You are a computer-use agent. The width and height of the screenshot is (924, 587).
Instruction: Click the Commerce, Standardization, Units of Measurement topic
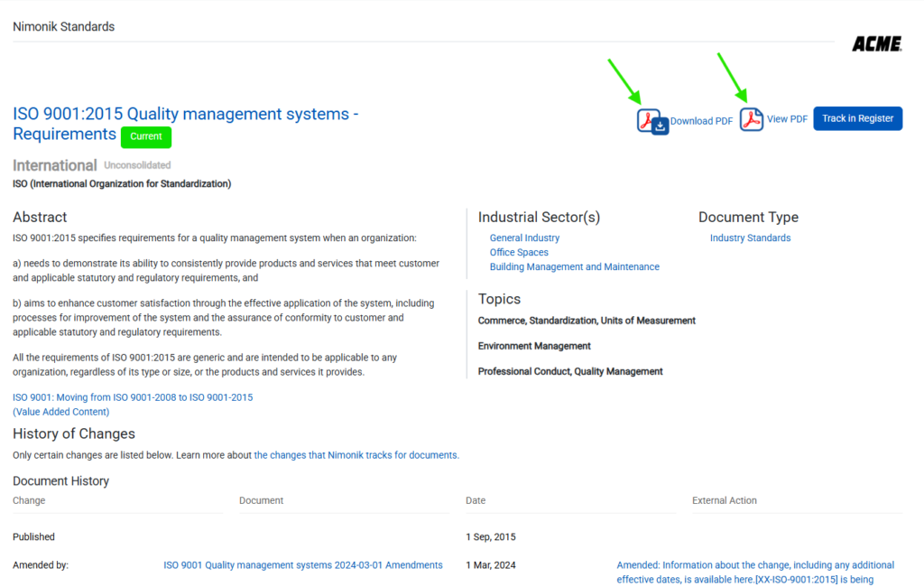click(x=587, y=321)
